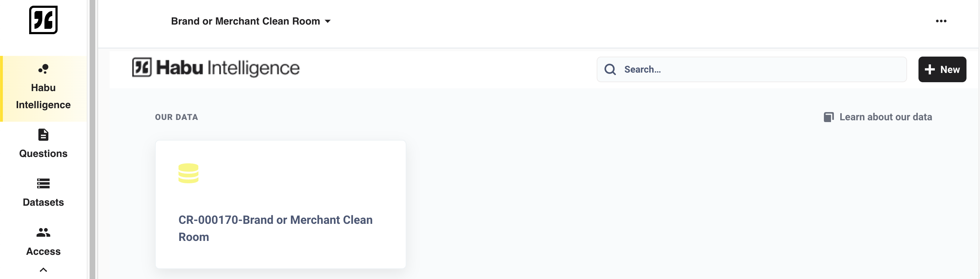The height and width of the screenshot is (279, 980).
Task: Go to the Datasets menu item
Action: (43, 193)
